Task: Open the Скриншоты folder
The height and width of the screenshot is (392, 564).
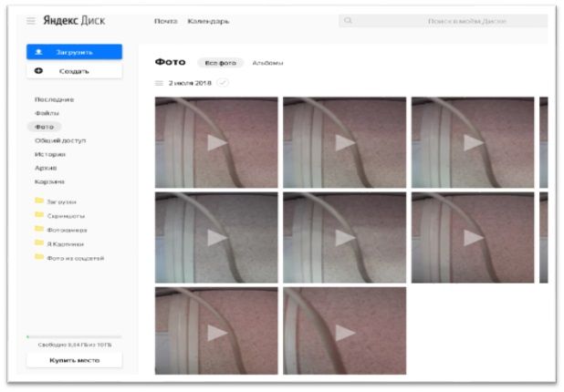Action: [x=66, y=216]
